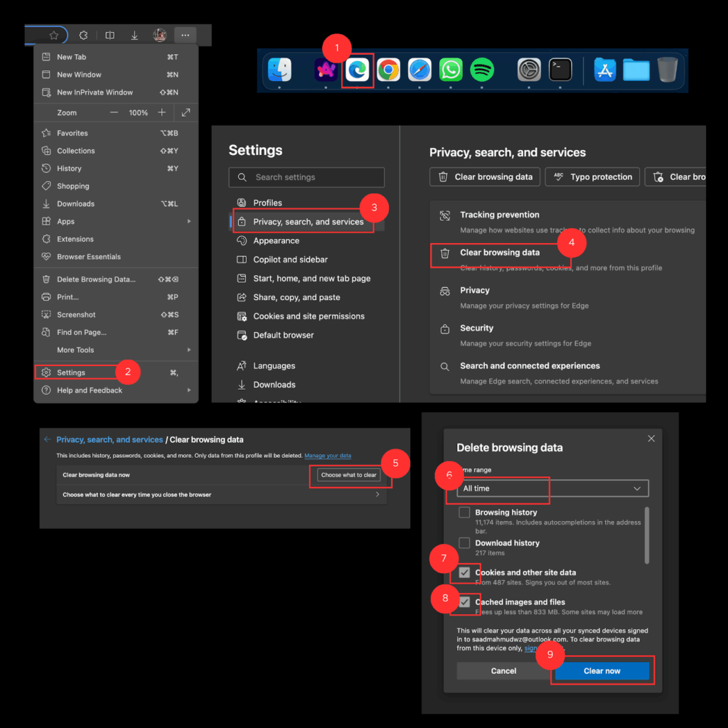
Task: Open Settings from the Edge menu
Action: click(116, 373)
